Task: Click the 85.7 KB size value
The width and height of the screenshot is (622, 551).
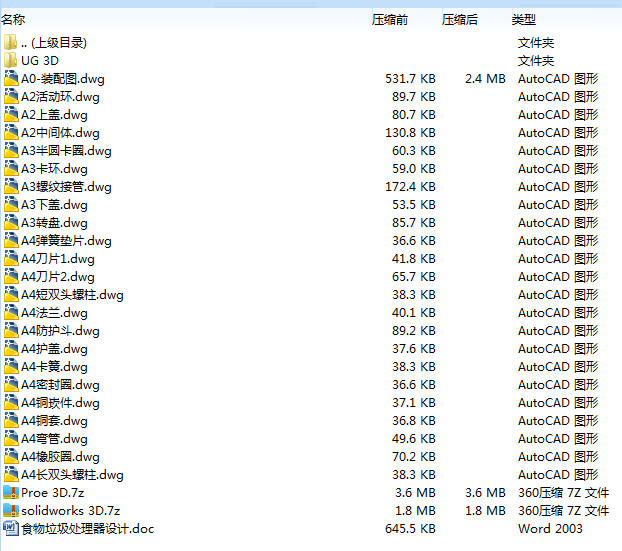Action: 414,223
